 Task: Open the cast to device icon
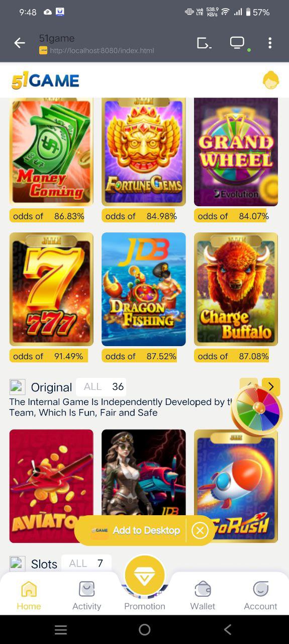tap(204, 43)
